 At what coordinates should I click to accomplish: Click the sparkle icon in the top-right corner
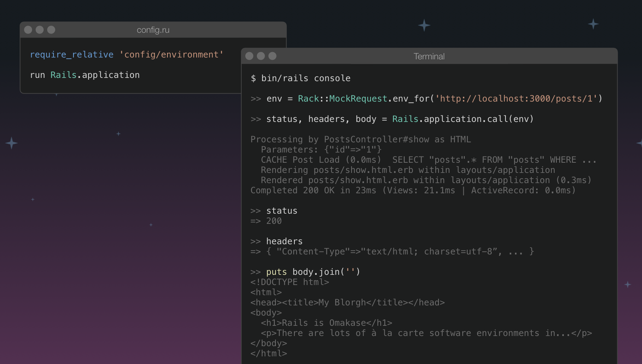[593, 24]
